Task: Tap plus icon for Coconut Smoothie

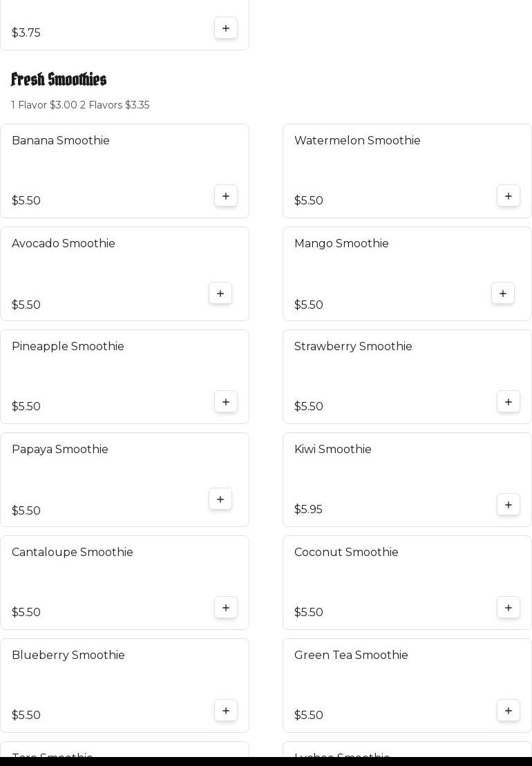Action: pyautogui.click(x=509, y=608)
